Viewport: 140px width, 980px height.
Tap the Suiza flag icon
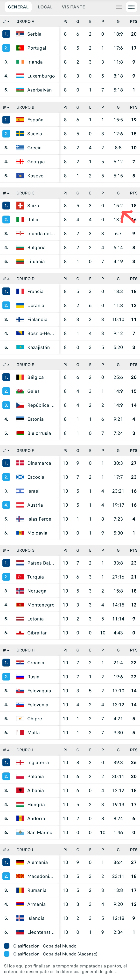pyautogui.click(x=20, y=205)
